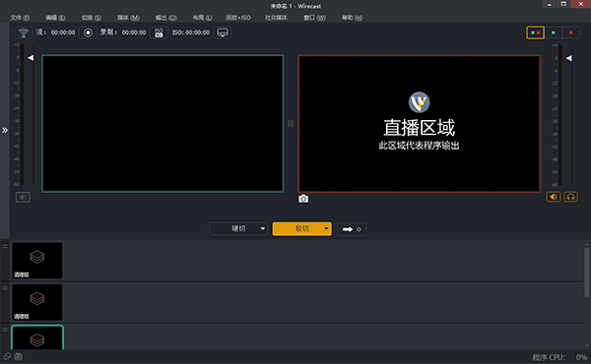Start streaming with the wifi broadcast icon

pos(23,32)
